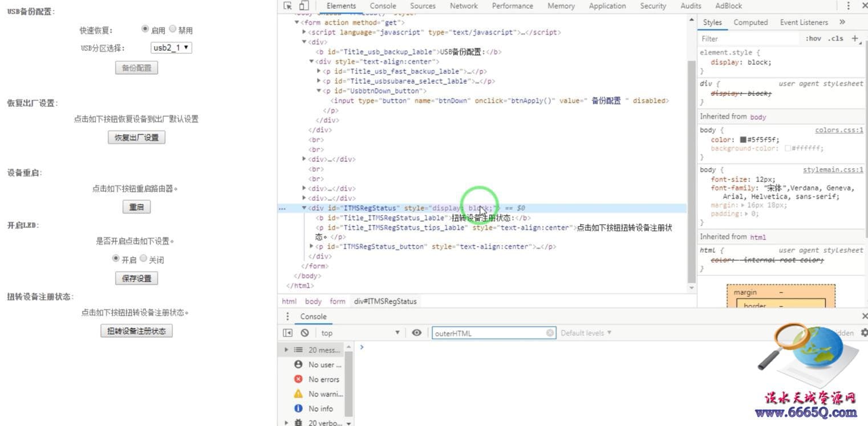Select the No warnings filter row
This screenshot has width=868, height=426.
click(x=318, y=393)
